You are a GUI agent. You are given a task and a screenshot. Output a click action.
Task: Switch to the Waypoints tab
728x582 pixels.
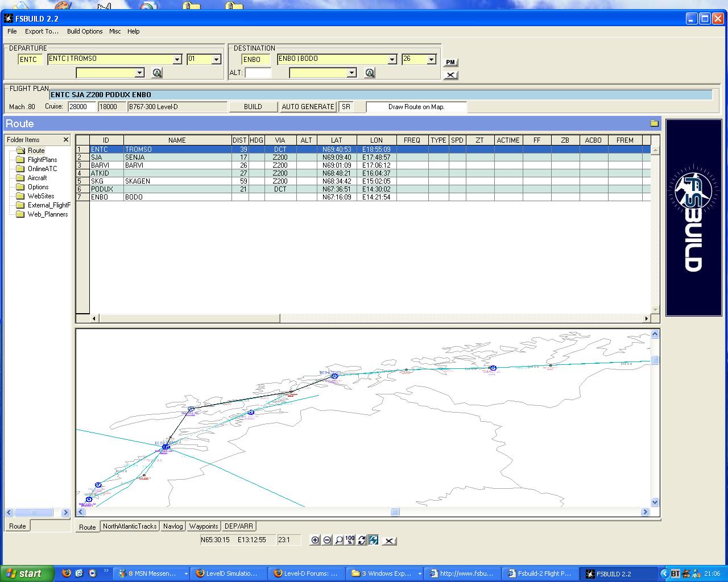coord(204,526)
